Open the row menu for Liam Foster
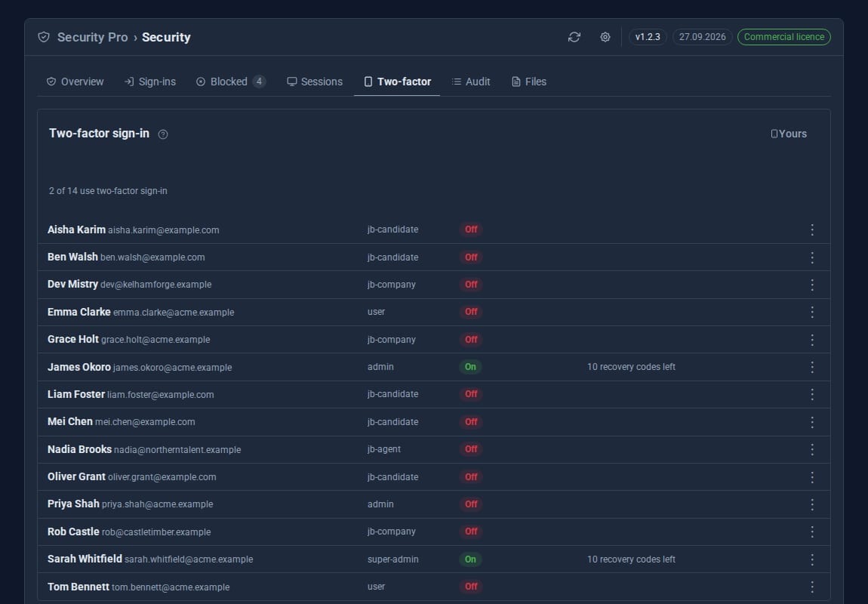868x604 pixels. click(x=812, y=395)
